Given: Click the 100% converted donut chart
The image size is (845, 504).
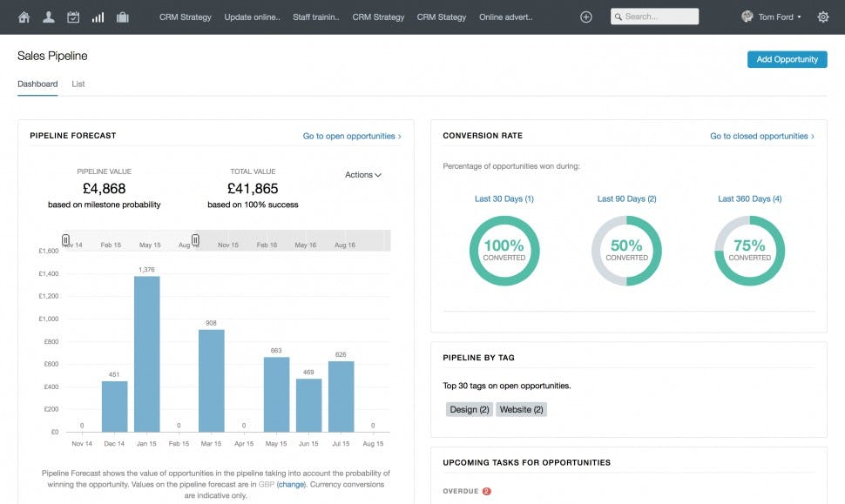Looking at the screenshot, I should coord(504,251).
